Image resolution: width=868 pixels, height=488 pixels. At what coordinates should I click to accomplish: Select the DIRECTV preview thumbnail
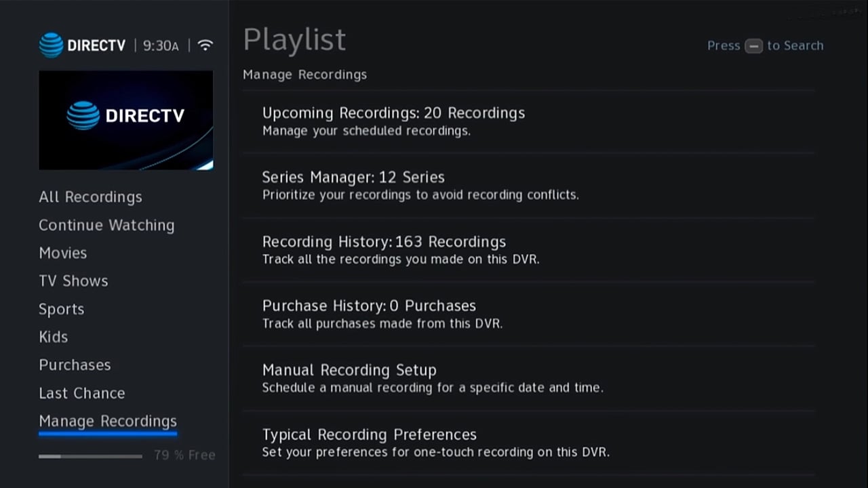point(126,120)
